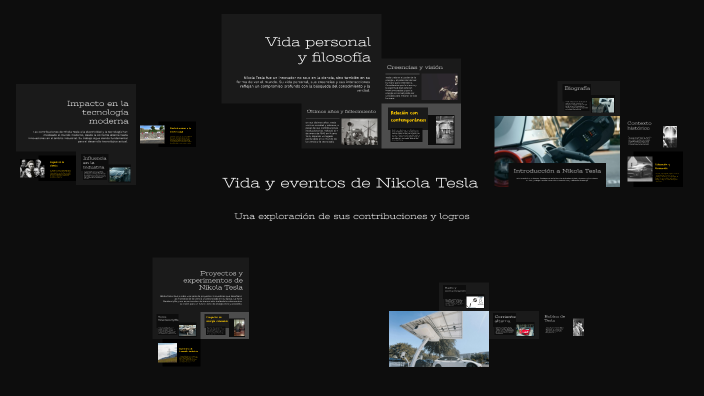This screenshot has width=704, height=396.
Task: Open the 'Impacto en la tecnología moderna' topic
Action: coord(76,118)
